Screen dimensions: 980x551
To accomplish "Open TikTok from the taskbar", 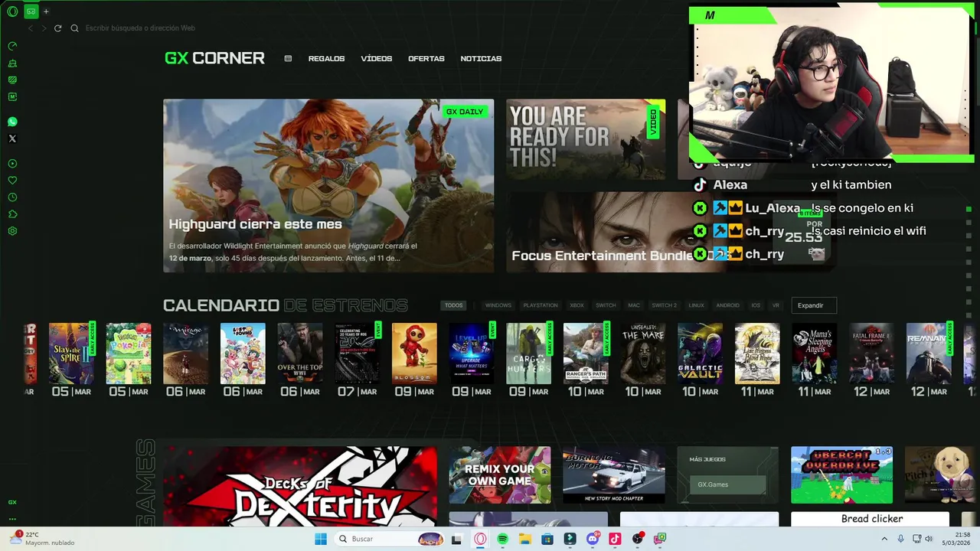I will tap(615, 539).
